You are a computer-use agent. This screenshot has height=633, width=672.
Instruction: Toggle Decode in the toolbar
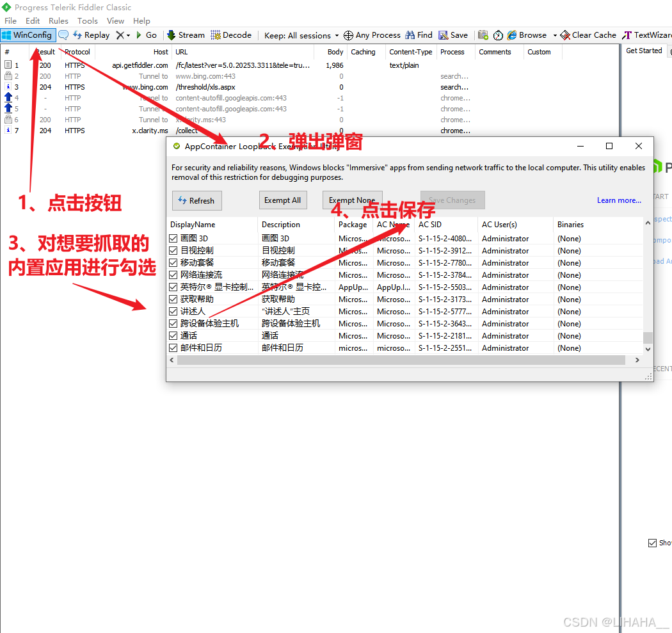point(231,35)
